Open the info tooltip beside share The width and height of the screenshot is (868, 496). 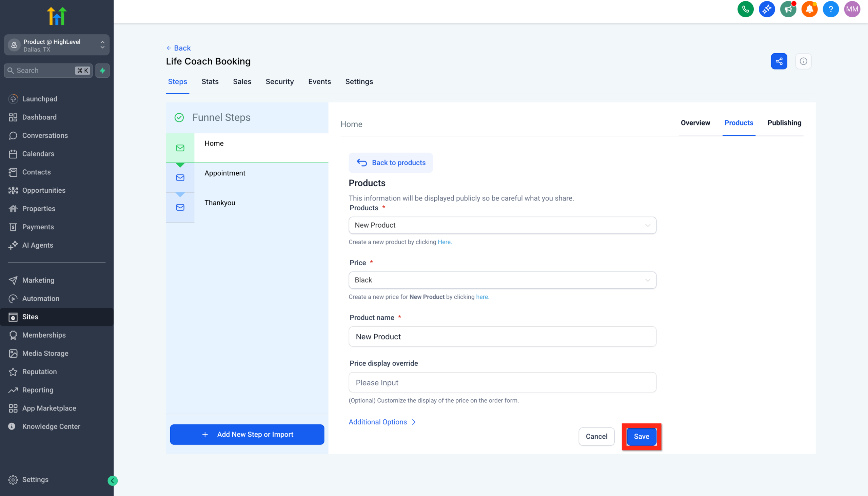[803, 61]
